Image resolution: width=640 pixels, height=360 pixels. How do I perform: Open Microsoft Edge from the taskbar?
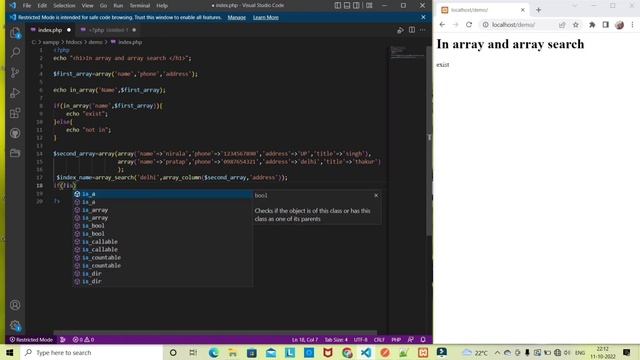pyautogui.click(x=213, y=352)
